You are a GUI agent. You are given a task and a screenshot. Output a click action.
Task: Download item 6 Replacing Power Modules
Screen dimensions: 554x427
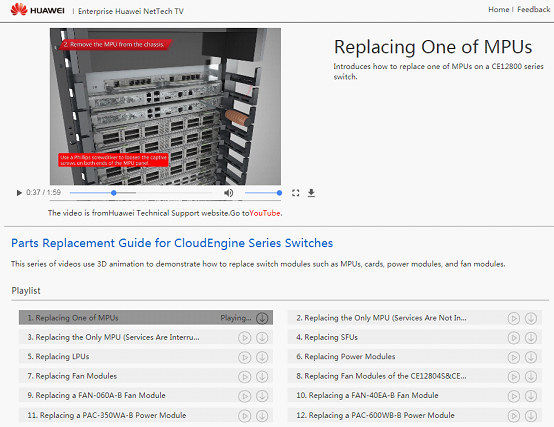(x=531, y=357)
